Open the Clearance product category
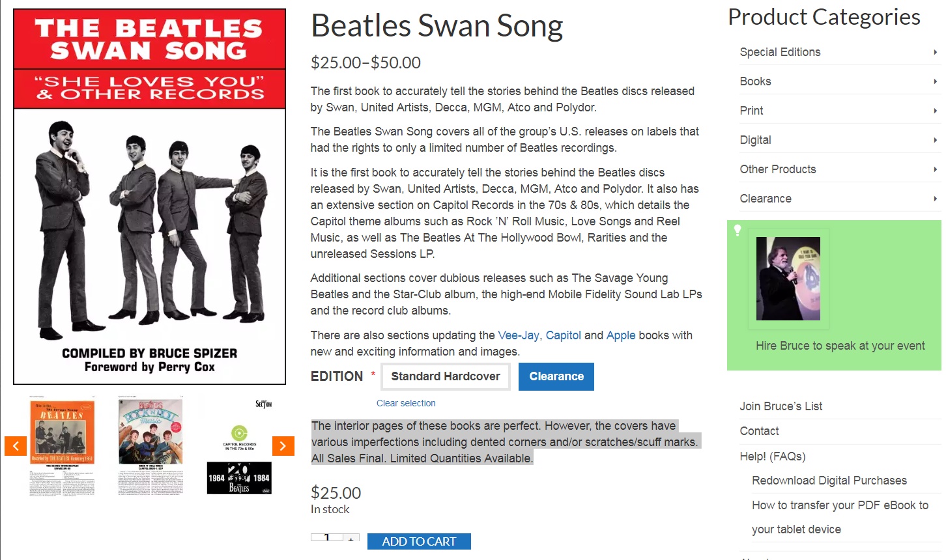 click(x=766, y=199)
